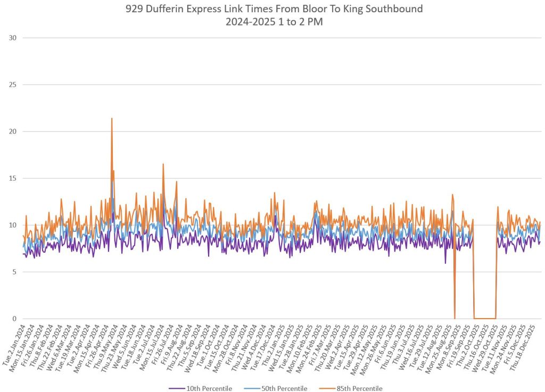This screenshot has height=392, width=545.
Task: Click the tallest orange spike peak above 20
Action: tap(111, 119)
